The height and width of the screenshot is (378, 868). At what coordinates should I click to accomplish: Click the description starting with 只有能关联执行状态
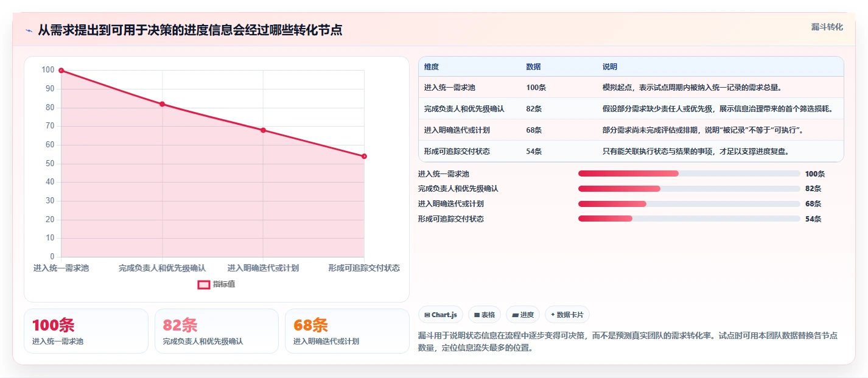[696, 152]
